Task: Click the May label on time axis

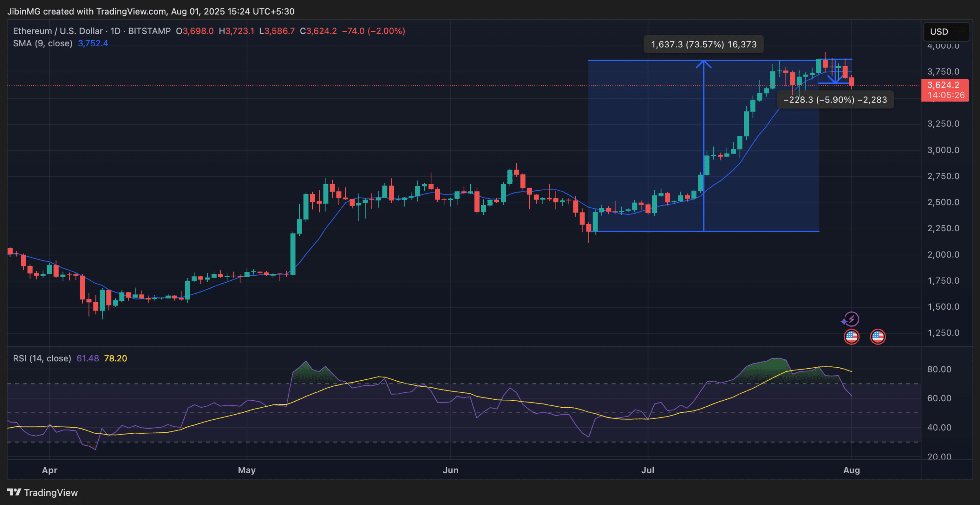Action: [x=247, y=470]
